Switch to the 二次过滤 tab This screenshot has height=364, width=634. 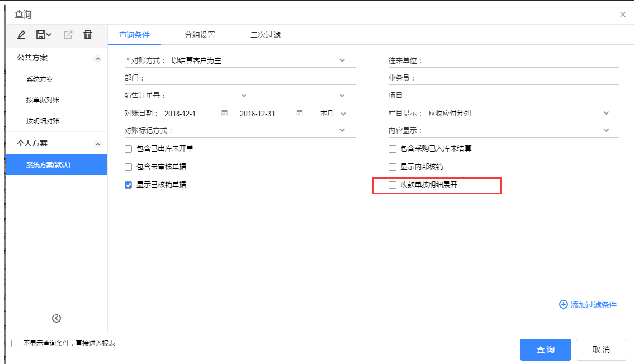[x=265, y=35]
